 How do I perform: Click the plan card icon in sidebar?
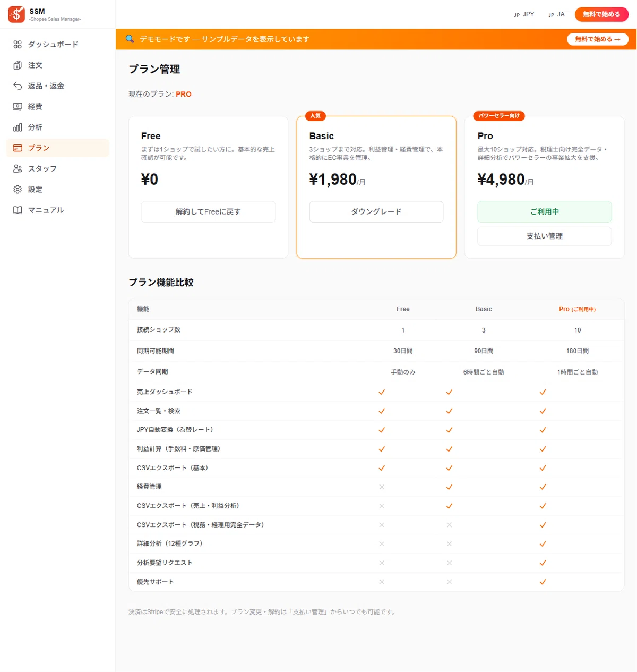(18, 148)
